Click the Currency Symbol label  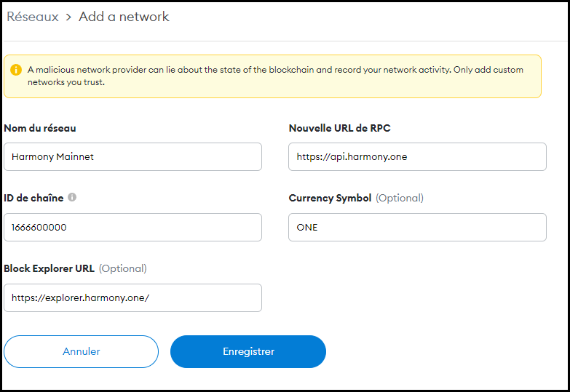click(330, 198)
